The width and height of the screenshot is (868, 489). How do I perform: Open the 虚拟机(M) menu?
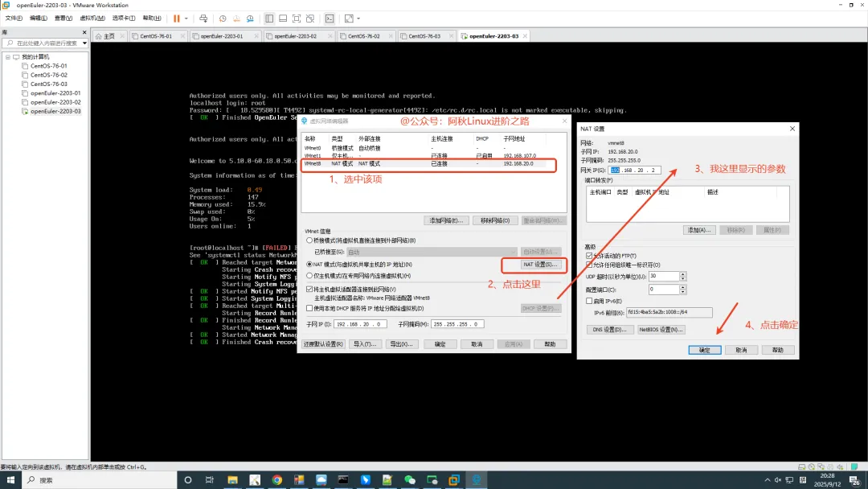[x=93, y=18]
